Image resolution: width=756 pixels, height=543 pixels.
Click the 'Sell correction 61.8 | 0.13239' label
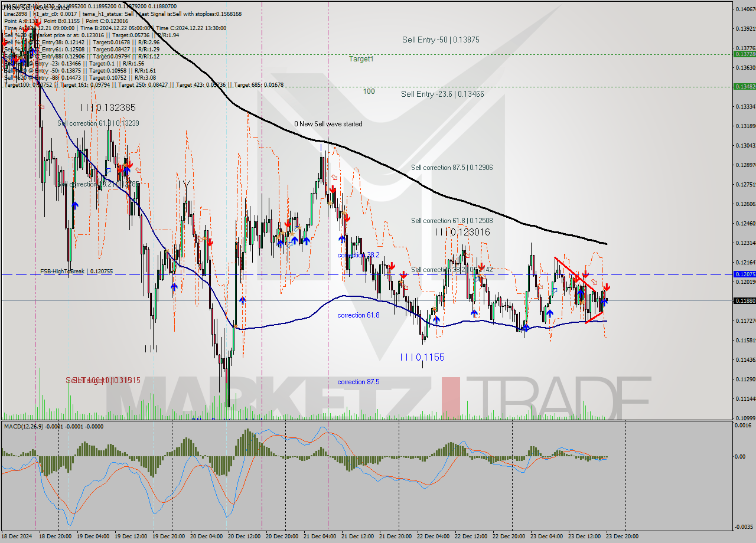tap(99, 123)
